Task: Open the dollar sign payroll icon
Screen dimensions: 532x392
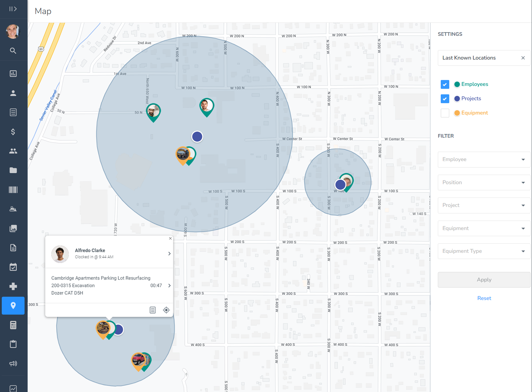Action: pos(13,132)
